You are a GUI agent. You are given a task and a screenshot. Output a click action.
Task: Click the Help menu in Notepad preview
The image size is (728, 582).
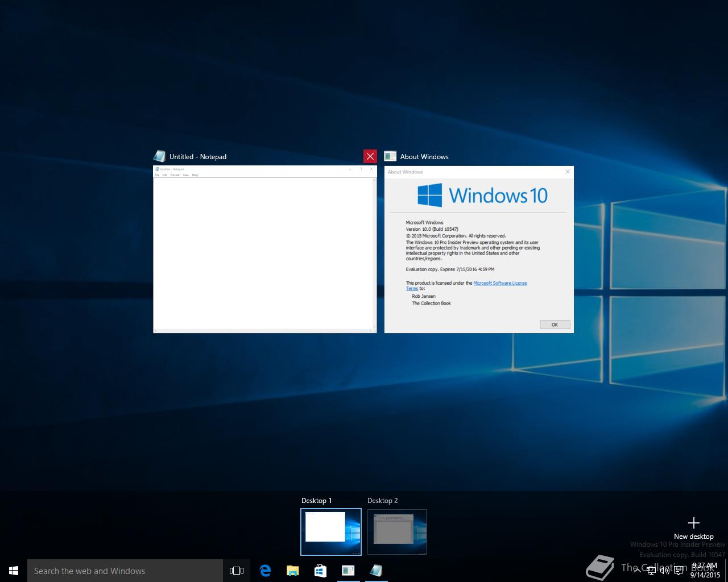(195, 175)
